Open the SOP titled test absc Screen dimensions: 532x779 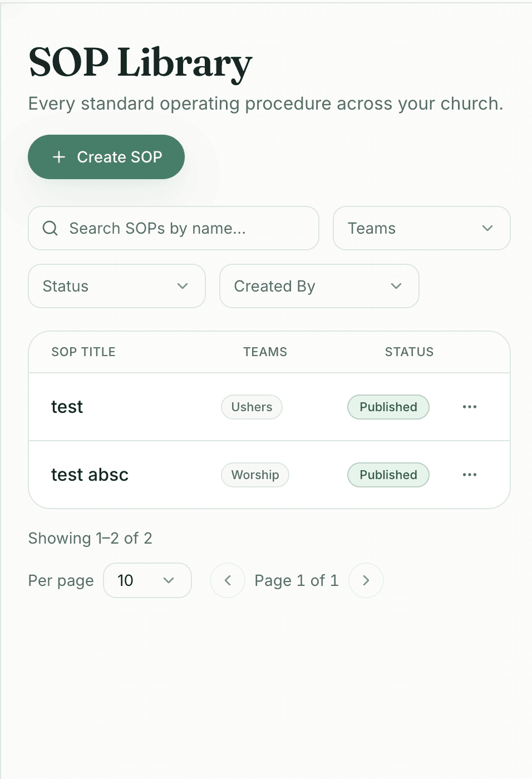(x=90, y=475)
